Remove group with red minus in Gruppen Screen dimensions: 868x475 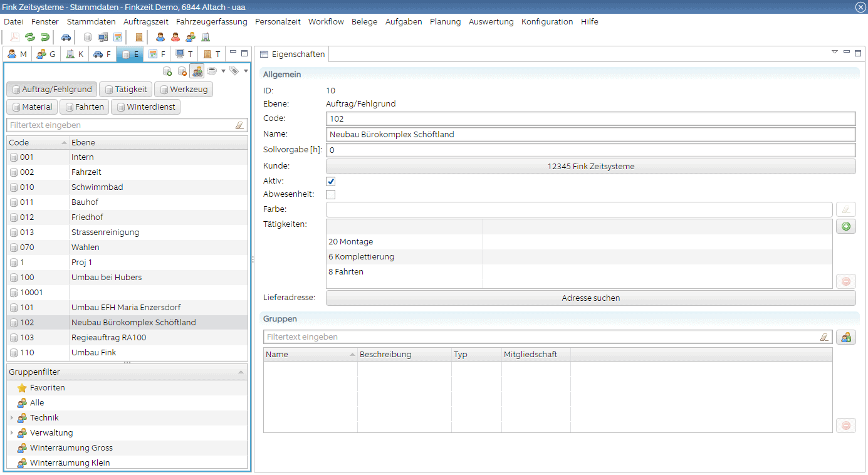pyautogui.click(x=846, y=425)
